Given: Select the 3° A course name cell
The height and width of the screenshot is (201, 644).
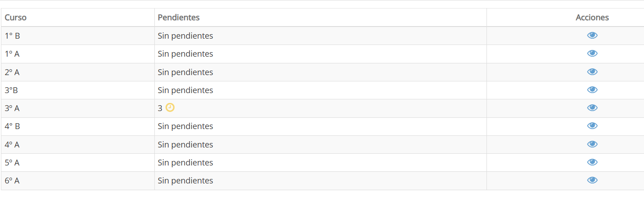Looking at the screenshot, I should (12, 108).
